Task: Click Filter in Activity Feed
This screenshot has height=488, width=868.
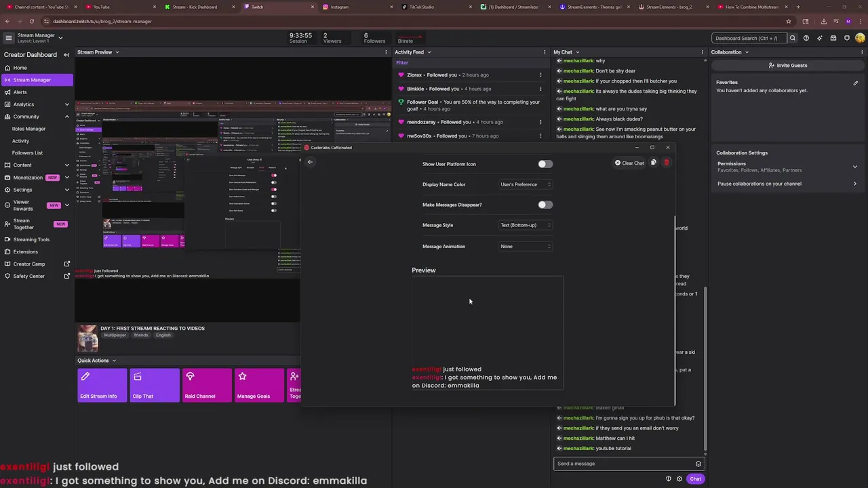Action: [x=402, y=62]
